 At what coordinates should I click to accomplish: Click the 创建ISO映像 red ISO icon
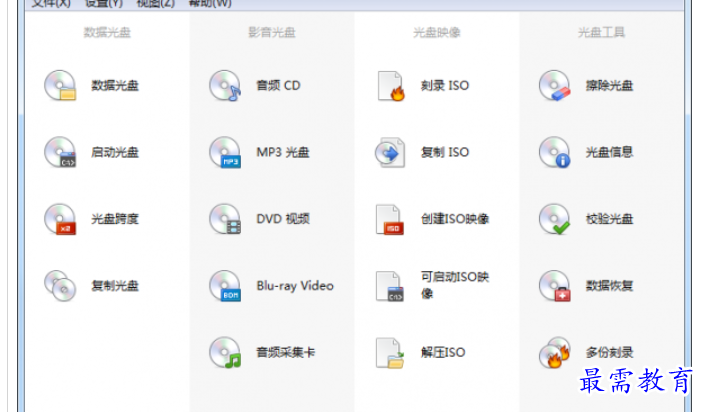coord(389,219)
